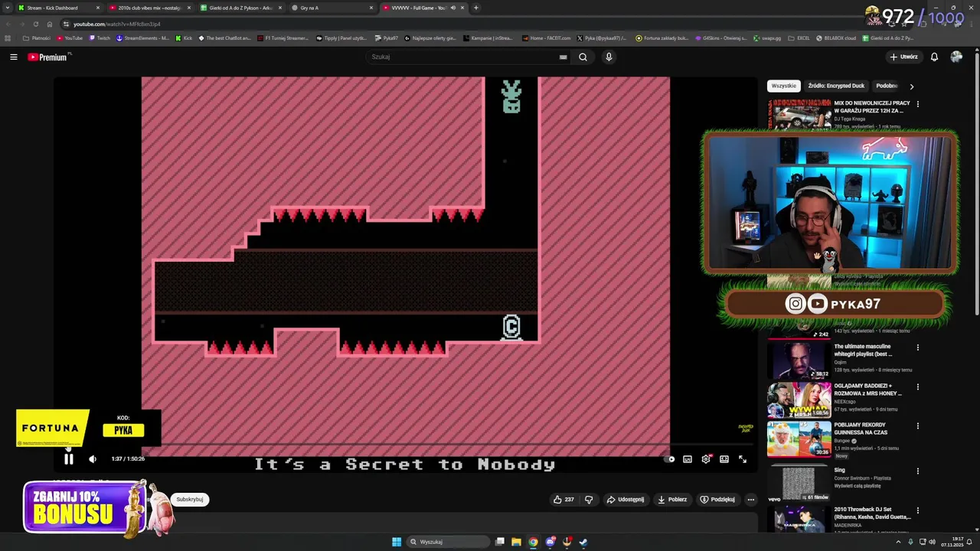Open the StreamElements bookmark
Viewport: 980px width, 551px height.
pyautogui.click(x=143, y=37)
